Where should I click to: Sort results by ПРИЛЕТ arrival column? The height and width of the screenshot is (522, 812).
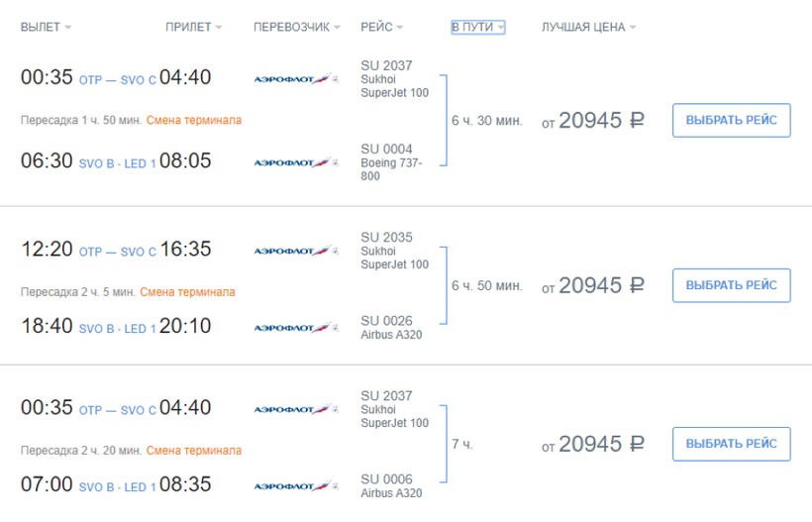pos(193,28)
